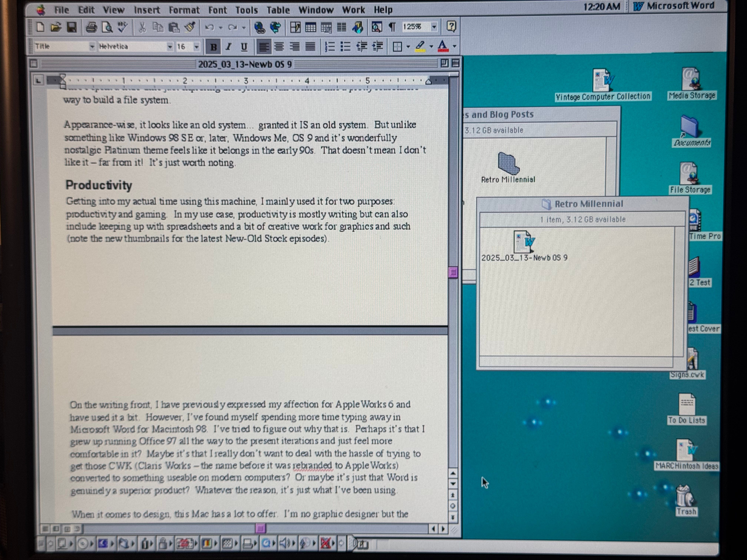The image size is (747, 560).
Task: Open the highlight color dropdown arrow
Action: pos(431,46)
